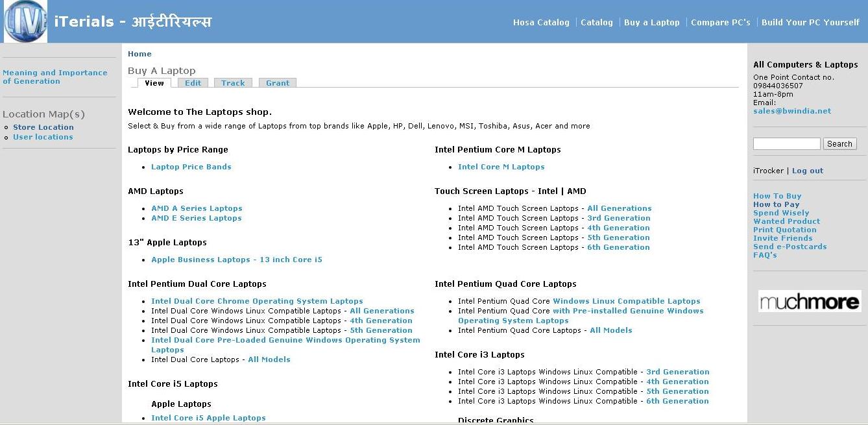The image size is (868, 425).
Task: Open 6th Generation for Core i3 Laptops
Action: pos(677,401)
